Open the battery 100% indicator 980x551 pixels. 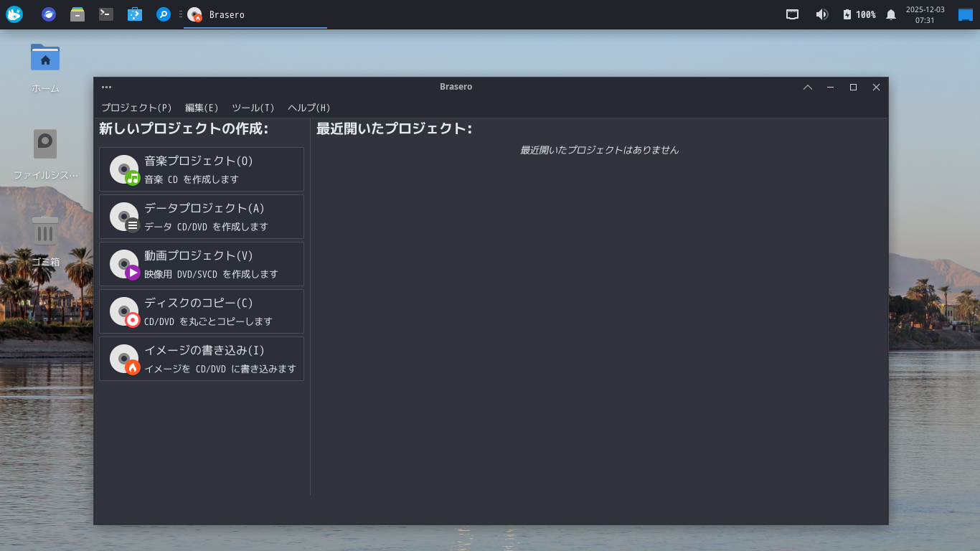tap(859, 14)
